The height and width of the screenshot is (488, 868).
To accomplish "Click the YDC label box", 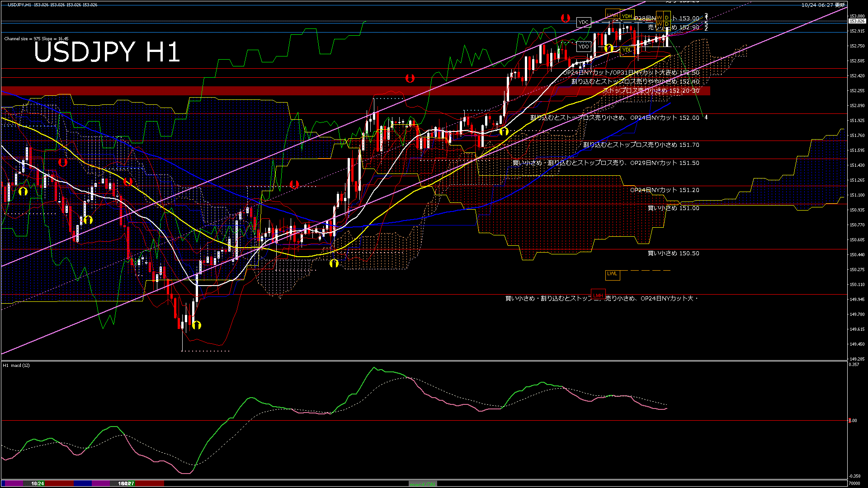I will (x=584, y=22).
